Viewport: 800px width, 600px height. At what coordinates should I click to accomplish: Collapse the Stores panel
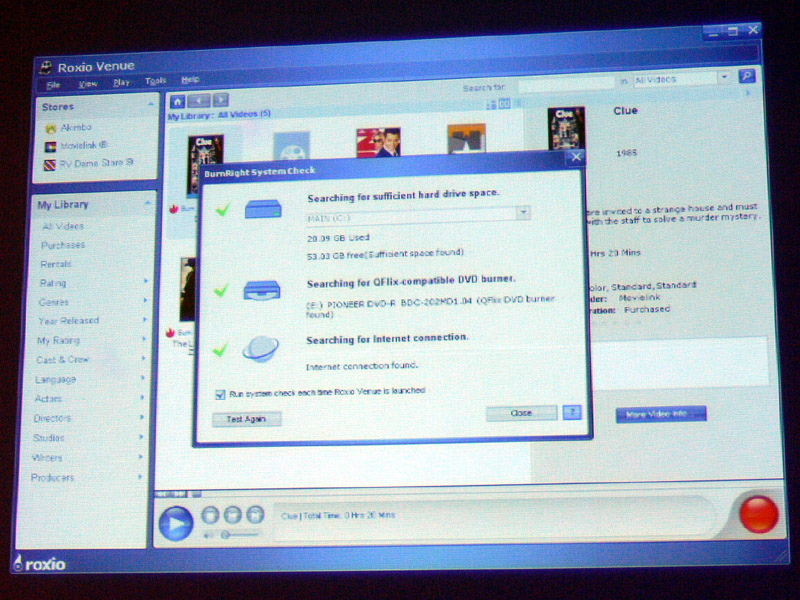tap(150, 105)
